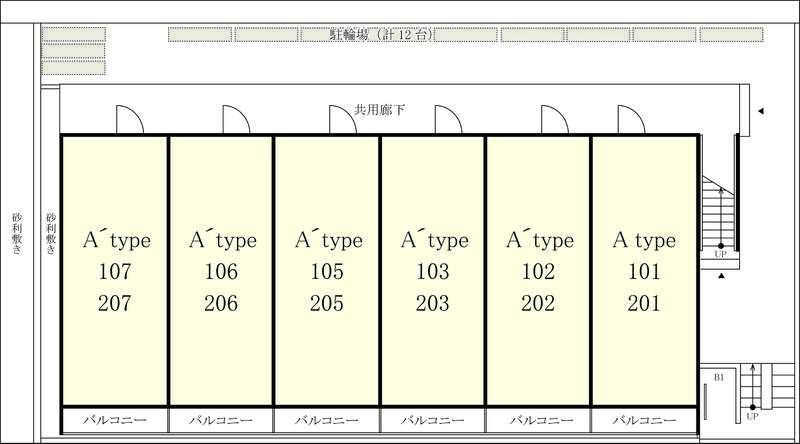Click the door swing symbol of unit 101
Screen dimensions: 800x444
click(631, 119)
